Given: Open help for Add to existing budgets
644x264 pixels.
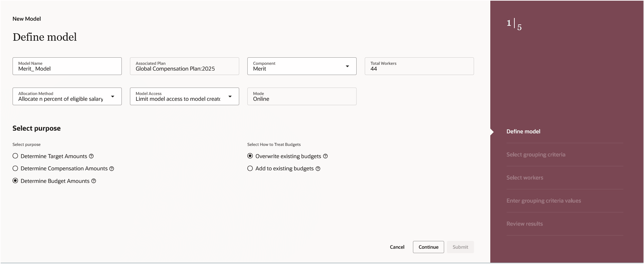Looking at the screenshot, I should 318,169.
